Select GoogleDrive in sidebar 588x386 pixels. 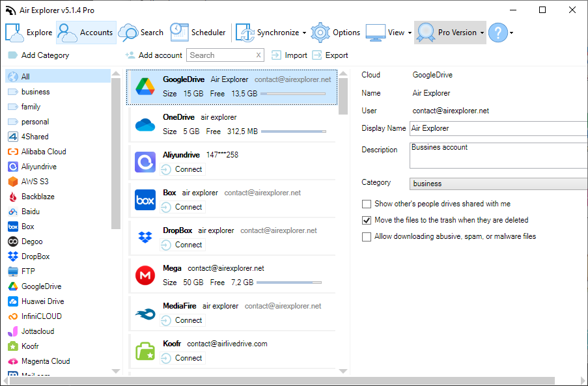coord(58,286)
